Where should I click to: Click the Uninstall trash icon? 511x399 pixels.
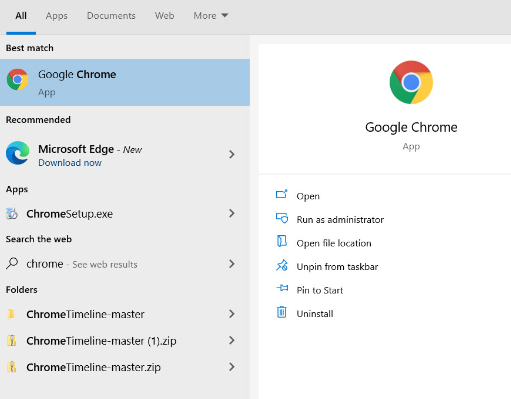coord(282,312)
